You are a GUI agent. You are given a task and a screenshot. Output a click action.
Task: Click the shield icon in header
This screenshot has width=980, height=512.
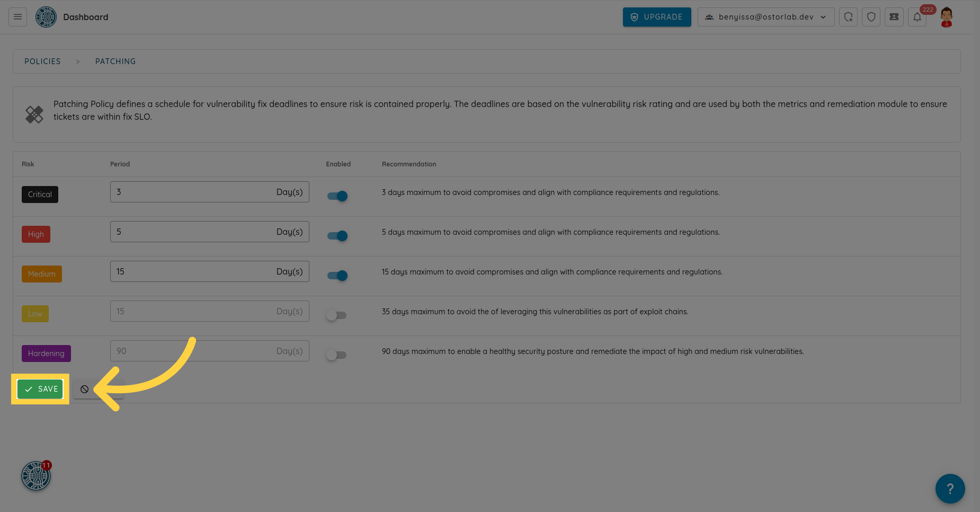871,17
